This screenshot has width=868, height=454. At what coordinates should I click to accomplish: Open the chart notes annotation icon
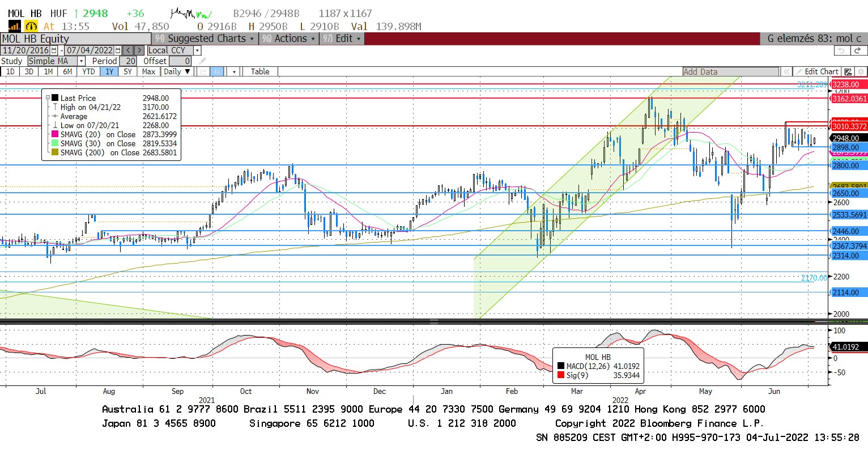[848, 71]
